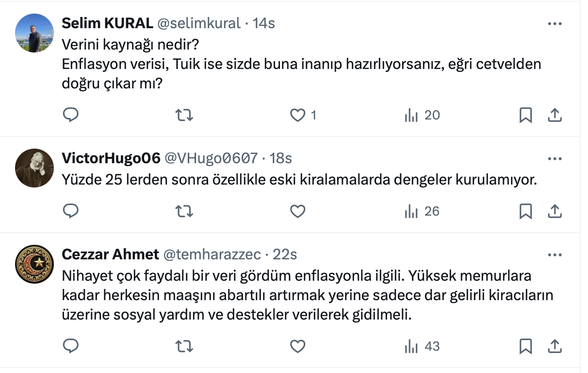Reply to Cezzar Ahmet's tweet

71,346
